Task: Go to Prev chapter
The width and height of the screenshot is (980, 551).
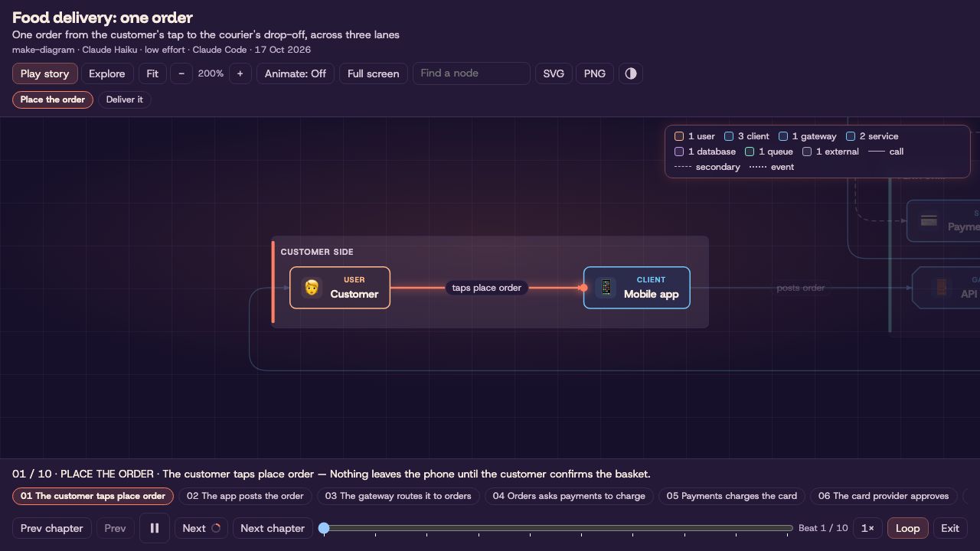Action: (x=52, y=528)
